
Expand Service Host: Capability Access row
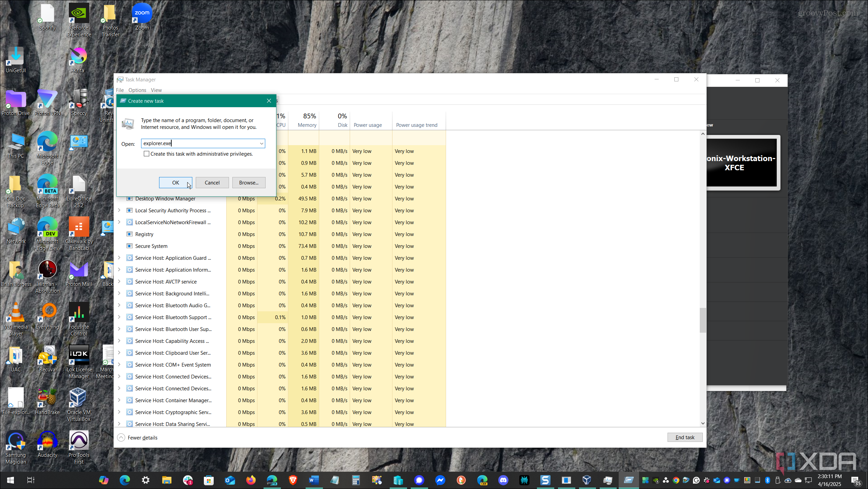click(x=119, y=341)
